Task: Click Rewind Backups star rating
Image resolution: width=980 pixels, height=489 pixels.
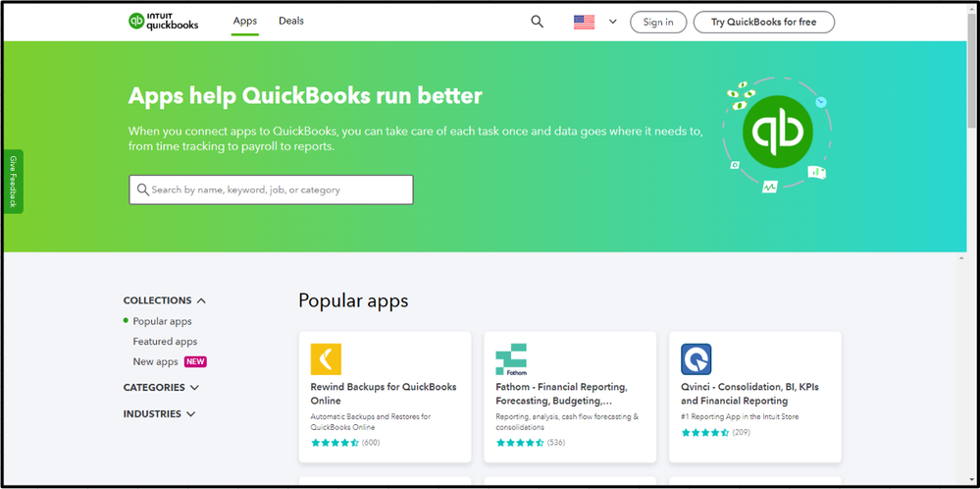Action: click(x=335, y=443)
